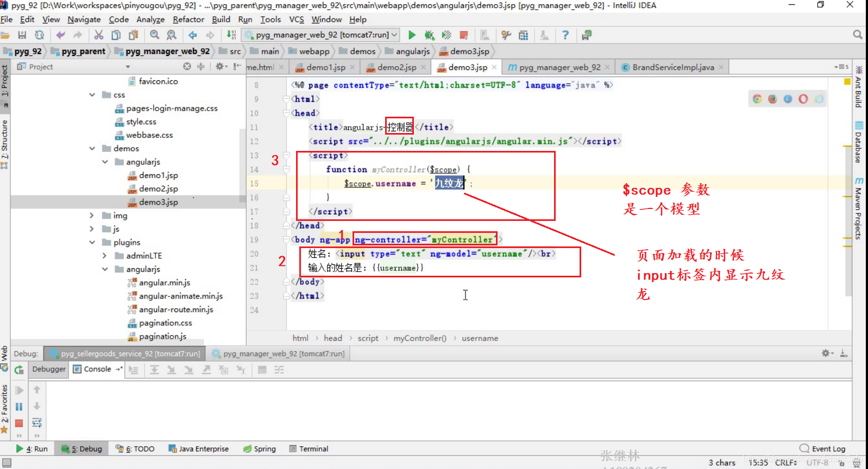Click the Find magnifier icon in toolbar
This screenshot has width=868, height=469.
[x=154, y=35]
